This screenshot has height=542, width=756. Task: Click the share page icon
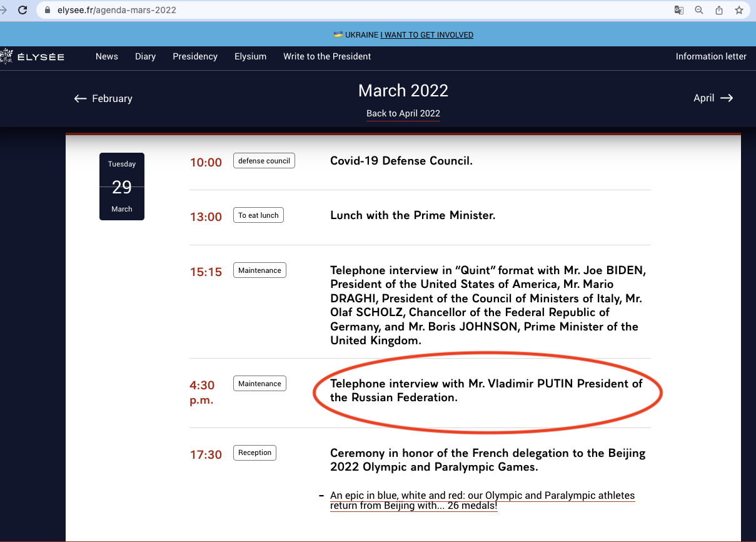point(719,10)
